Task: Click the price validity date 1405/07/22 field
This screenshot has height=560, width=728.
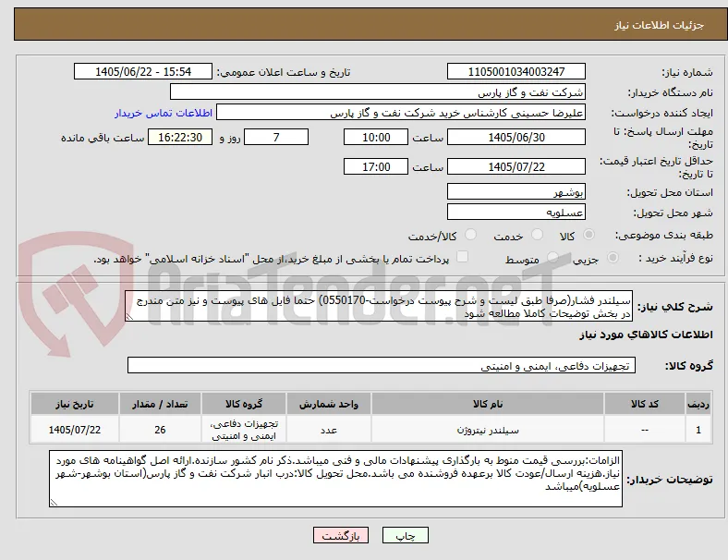Action: [516, 166]
